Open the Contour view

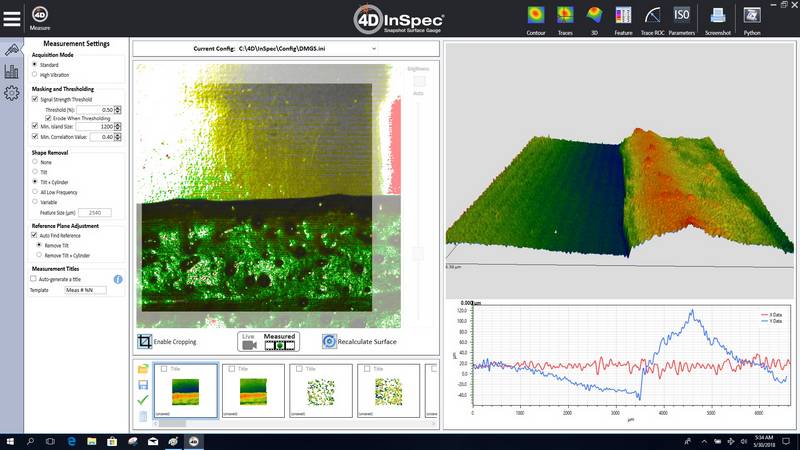pos(536,20)
